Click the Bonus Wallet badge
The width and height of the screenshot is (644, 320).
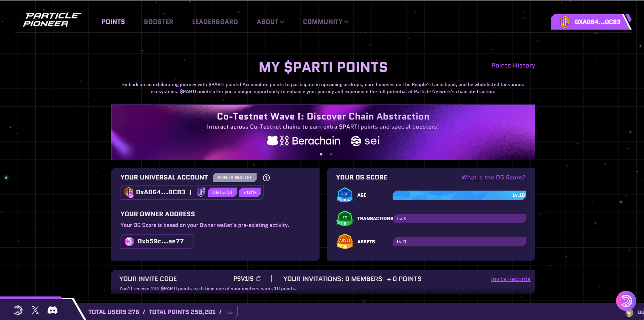[x=235, y=177]
